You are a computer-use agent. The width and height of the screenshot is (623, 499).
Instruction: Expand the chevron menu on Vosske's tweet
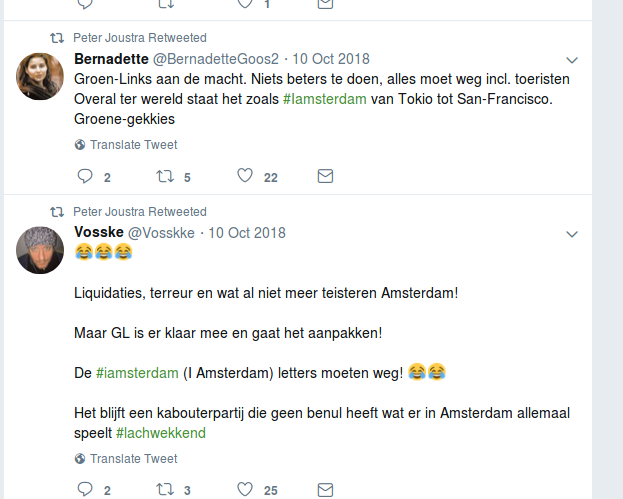(572, 234)
